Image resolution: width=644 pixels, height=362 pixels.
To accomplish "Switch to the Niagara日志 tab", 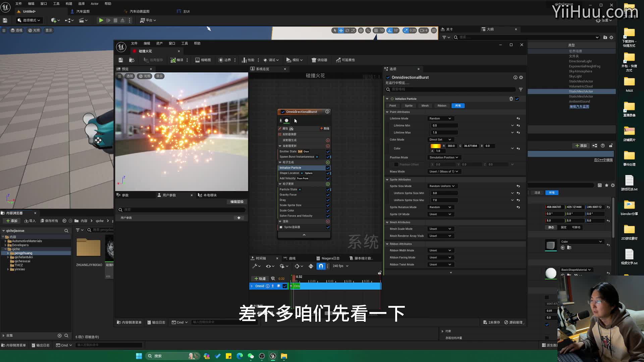I will pos(328,258).
